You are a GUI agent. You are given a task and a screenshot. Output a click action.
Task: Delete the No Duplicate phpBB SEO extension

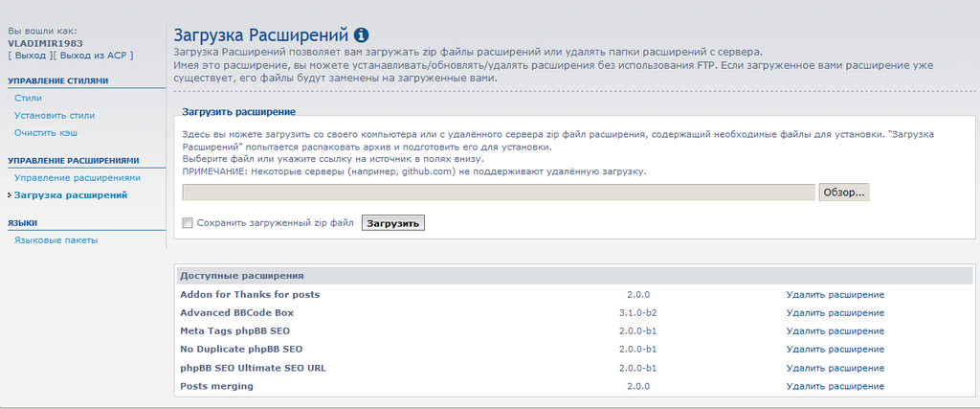pos(835,349)
